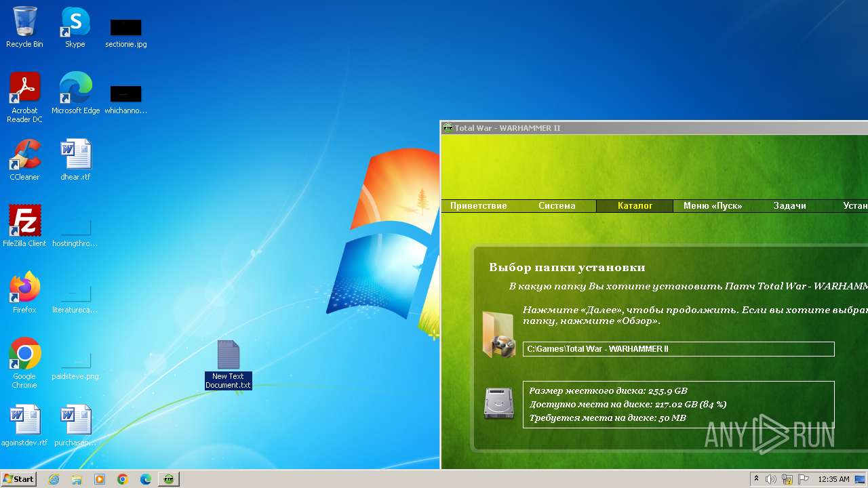Open Internet Explorer from the taskbar
Viewport: 868px width, 488px height.
click(x=54, y=479)
